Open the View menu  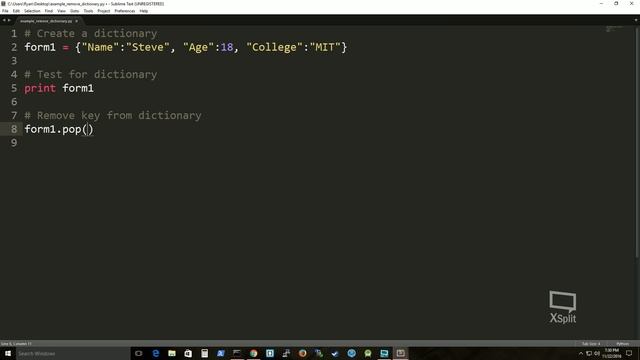tap(61, 11)
